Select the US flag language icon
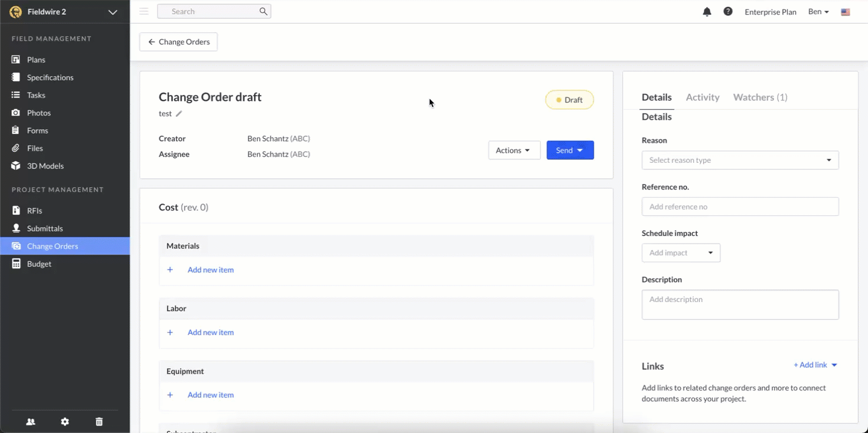 [846, 12]
